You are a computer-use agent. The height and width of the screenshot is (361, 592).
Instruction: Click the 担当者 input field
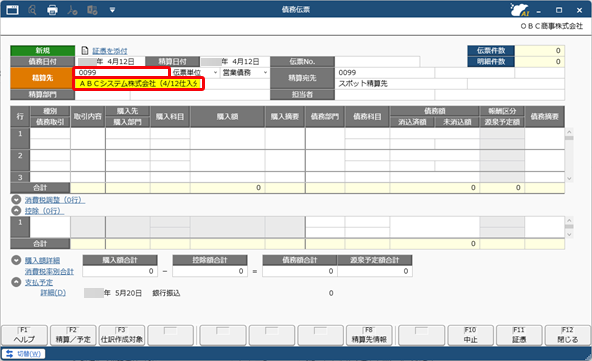pos(384,95)
